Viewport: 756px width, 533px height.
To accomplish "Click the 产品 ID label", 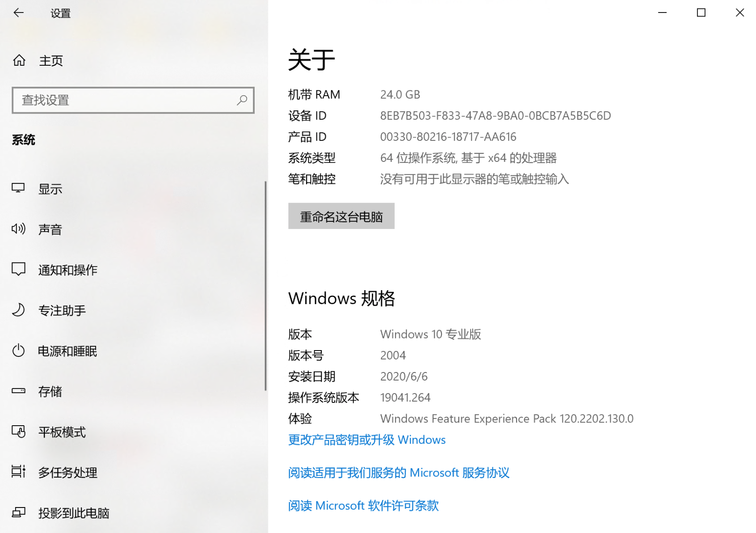I will coord(307,137).
